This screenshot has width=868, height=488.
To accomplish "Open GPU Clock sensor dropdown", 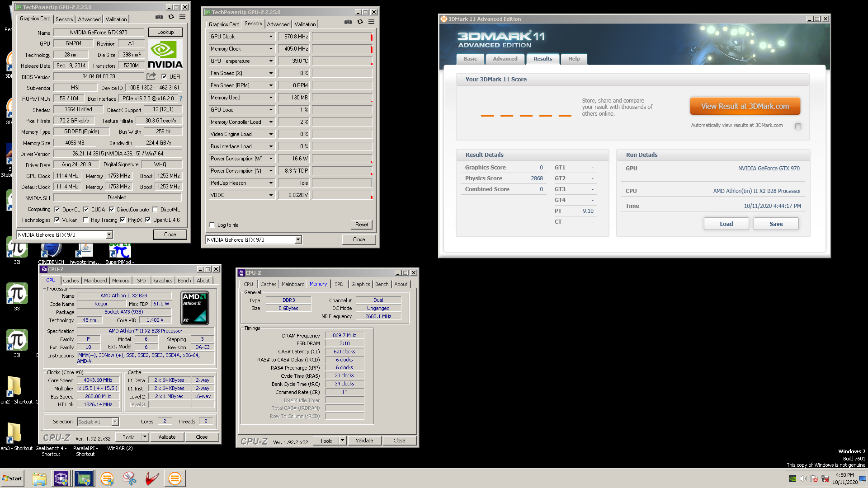I will (271, 37).
